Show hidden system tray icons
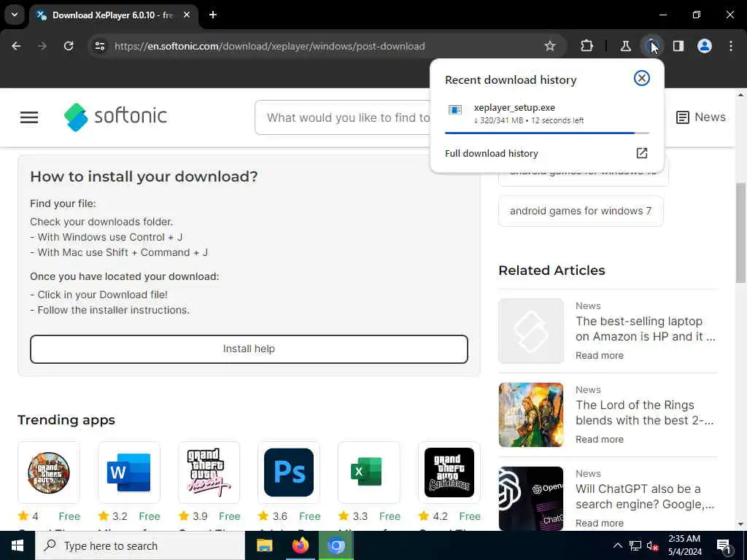The height and width of the screenshot is (560, 747). click(x=617, y=545)
